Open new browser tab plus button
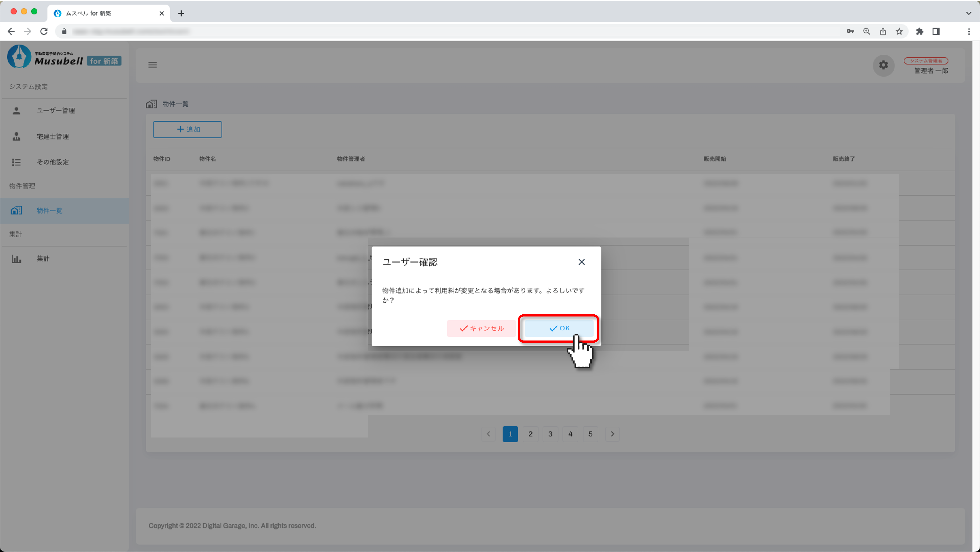Screen dimensions: 980x552 click(181, 13)
